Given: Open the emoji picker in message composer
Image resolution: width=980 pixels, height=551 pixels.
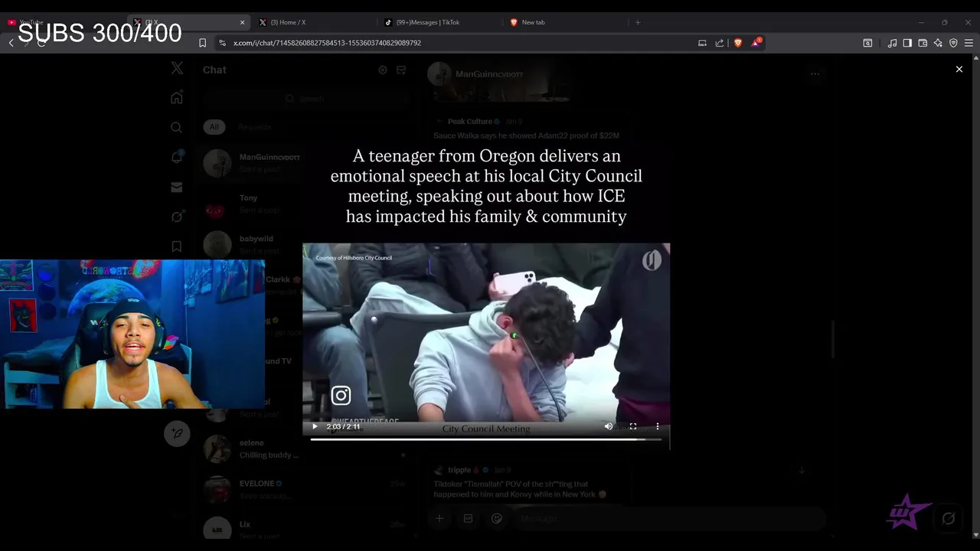Looking at the screenshot, I should click(496, 518).
